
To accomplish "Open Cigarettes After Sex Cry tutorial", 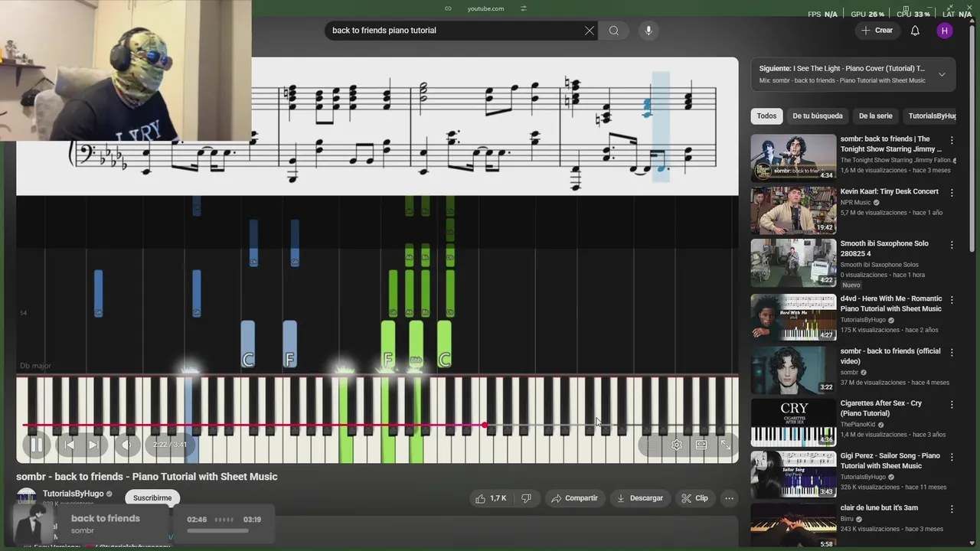I will [x=793, y=422].
